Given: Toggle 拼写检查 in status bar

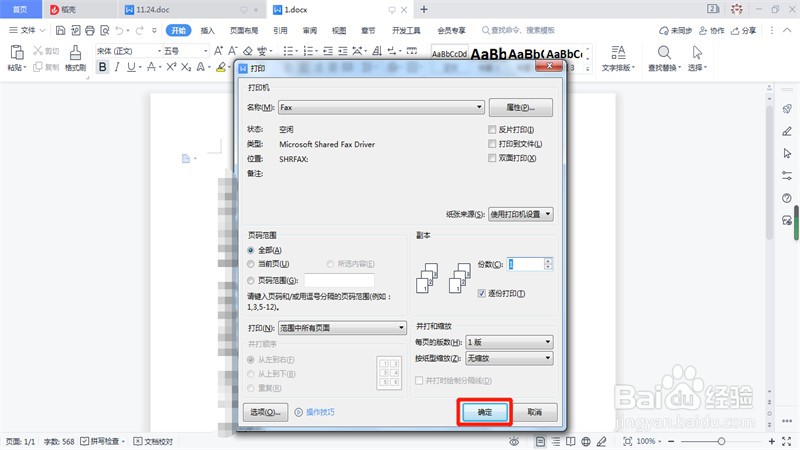Looking at the screenshot, I should coord(103,441).
